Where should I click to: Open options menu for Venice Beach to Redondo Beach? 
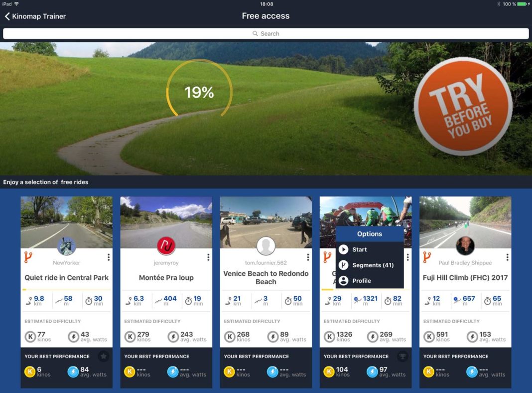[308, 257]
